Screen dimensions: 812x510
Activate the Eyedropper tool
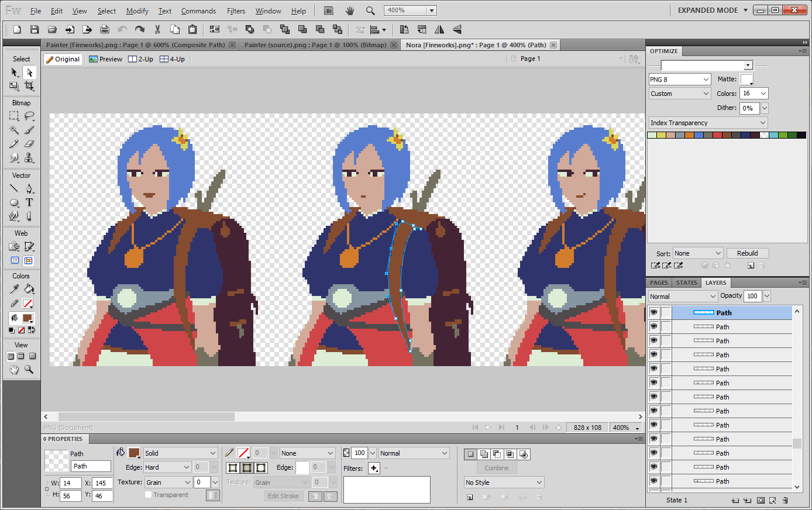click(x=14, y=289)
